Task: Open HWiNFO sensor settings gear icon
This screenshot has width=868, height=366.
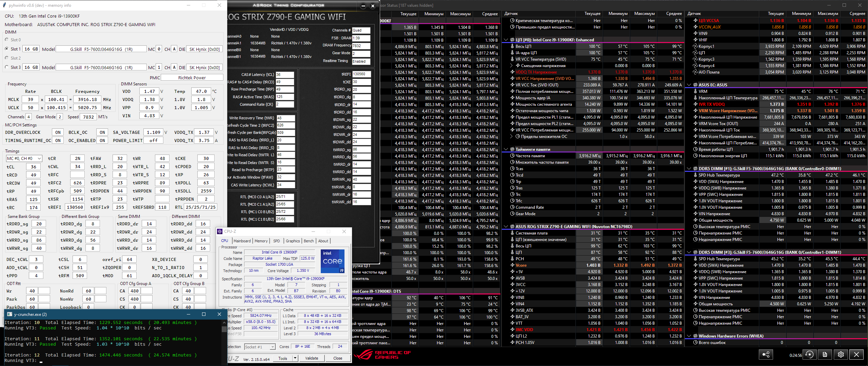Action: click(x=841, y=354)
